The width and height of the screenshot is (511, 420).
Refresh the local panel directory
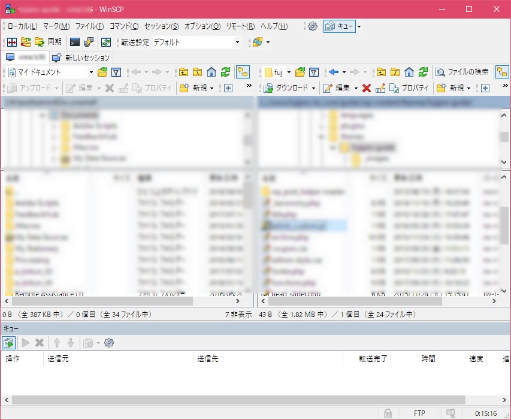click(225, 72)
